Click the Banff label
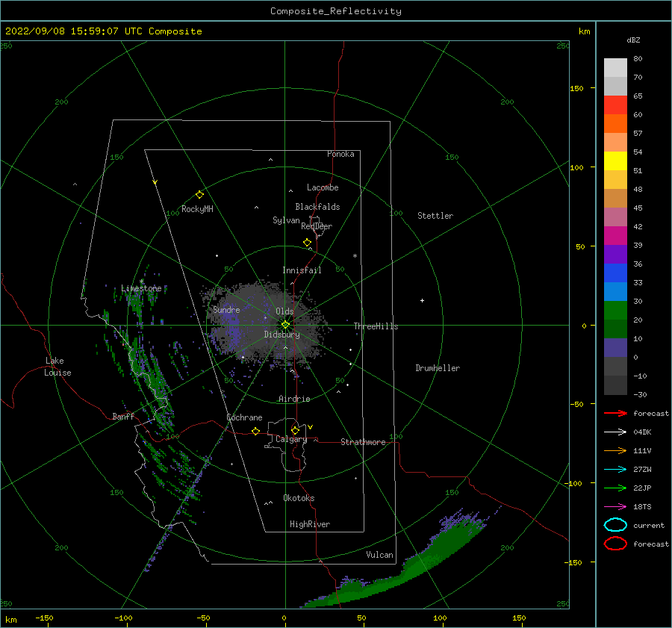Image resolution: width=672 pixels, height=628 pixels. (123, 416)
